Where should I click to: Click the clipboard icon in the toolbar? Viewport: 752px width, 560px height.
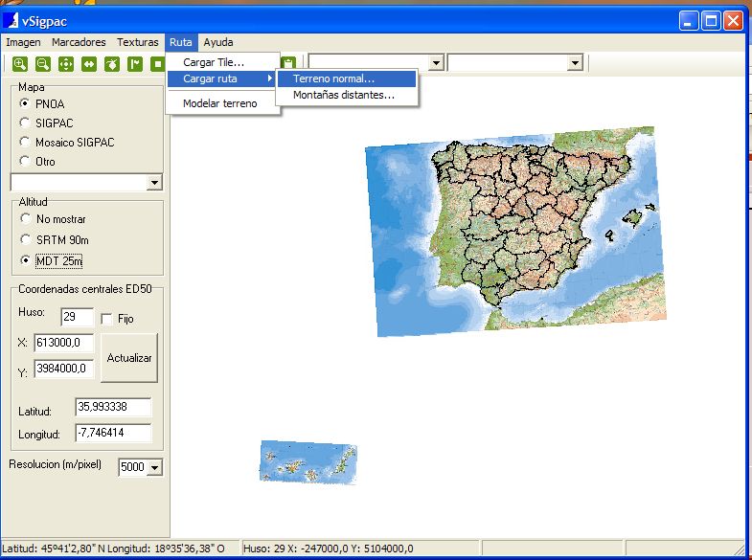click(x=287, y=63)
